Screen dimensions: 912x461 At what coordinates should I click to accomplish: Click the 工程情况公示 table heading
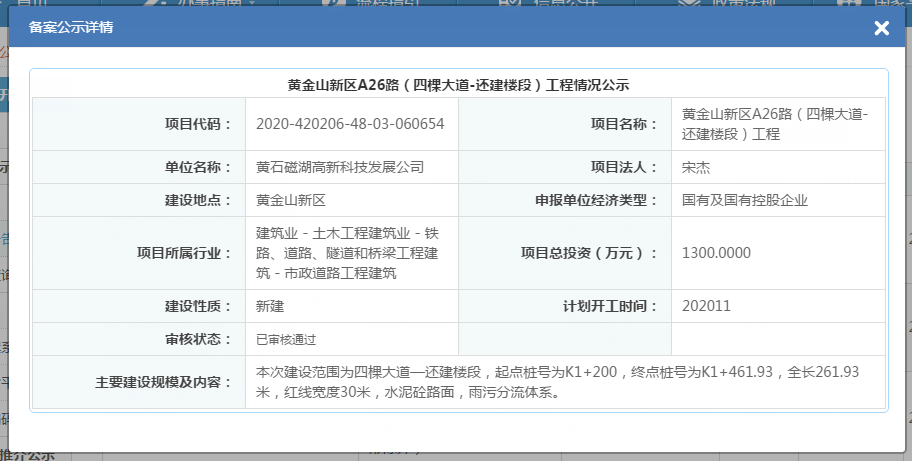(x=458, y=84)
